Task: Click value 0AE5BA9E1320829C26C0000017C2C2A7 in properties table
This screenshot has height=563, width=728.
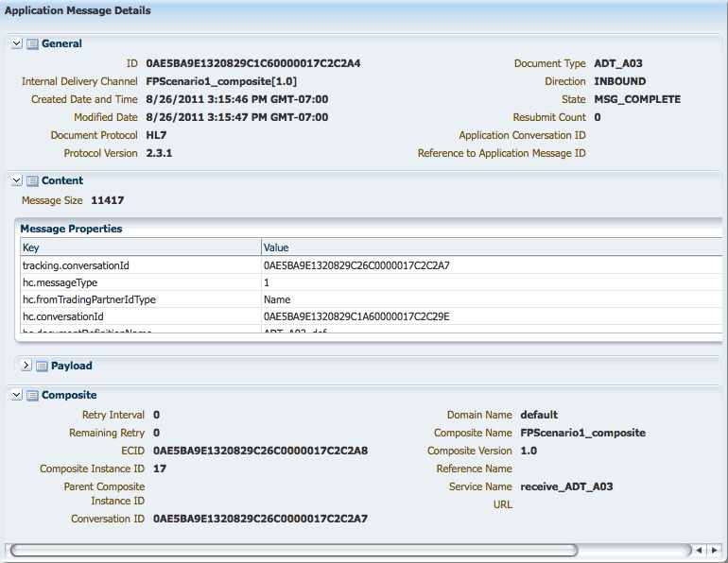Action: pyautogui.click(x=356, y=265)
